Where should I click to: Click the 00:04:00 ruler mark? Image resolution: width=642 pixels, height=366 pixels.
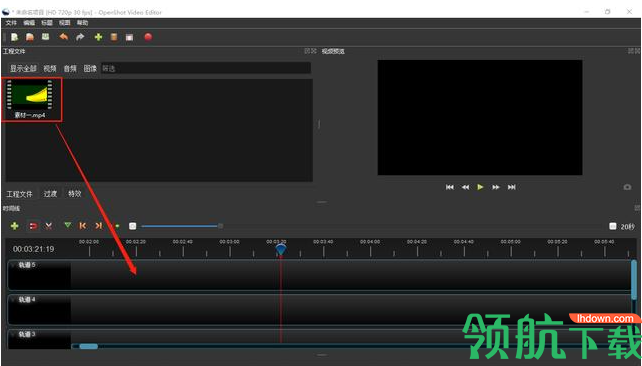coord(370,242)
